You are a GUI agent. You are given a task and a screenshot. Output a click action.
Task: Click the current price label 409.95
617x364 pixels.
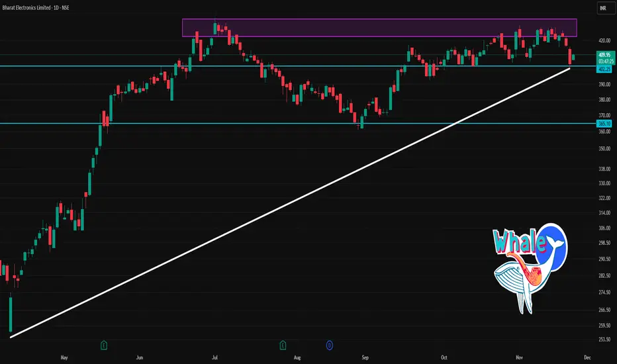(605, 55)
